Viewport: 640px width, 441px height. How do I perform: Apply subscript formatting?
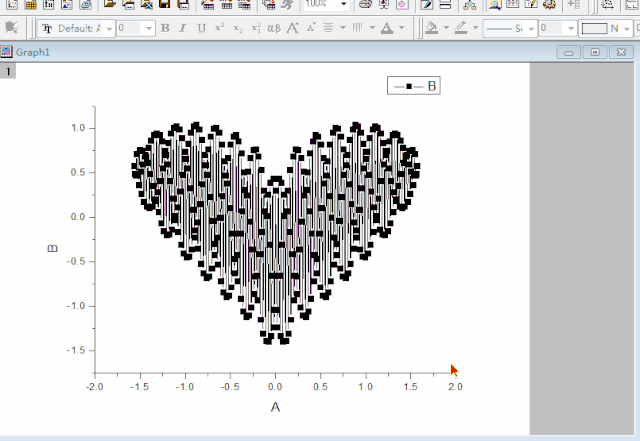coord(238,28)
